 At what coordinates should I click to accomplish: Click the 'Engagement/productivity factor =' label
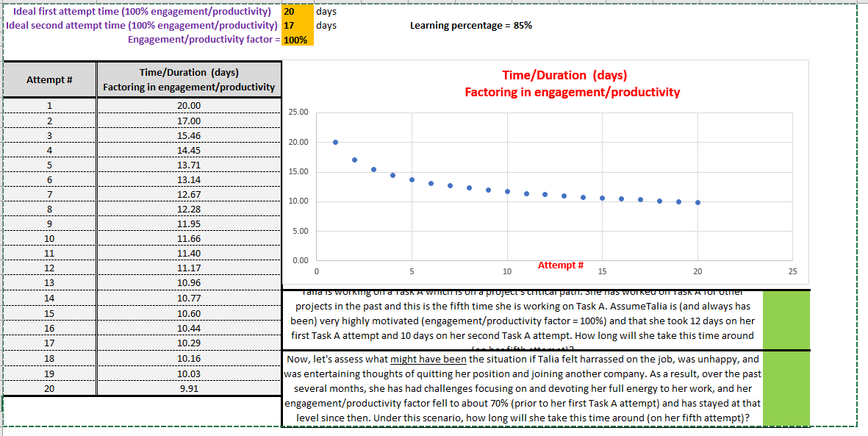click(204, 39)
